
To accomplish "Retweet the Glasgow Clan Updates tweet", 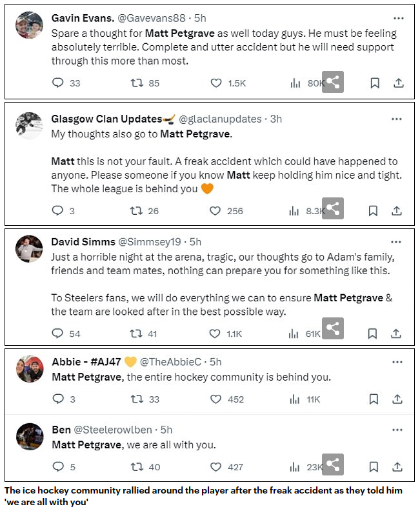I will [137, 210].
